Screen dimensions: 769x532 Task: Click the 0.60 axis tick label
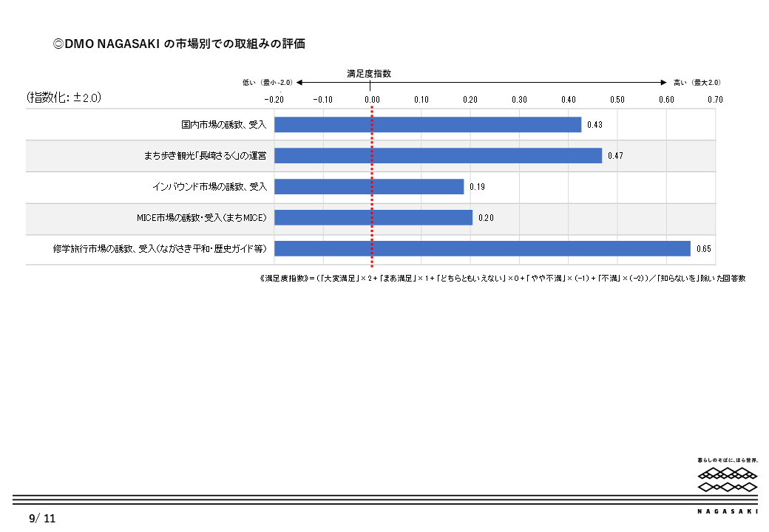click(x=666, y=100)
